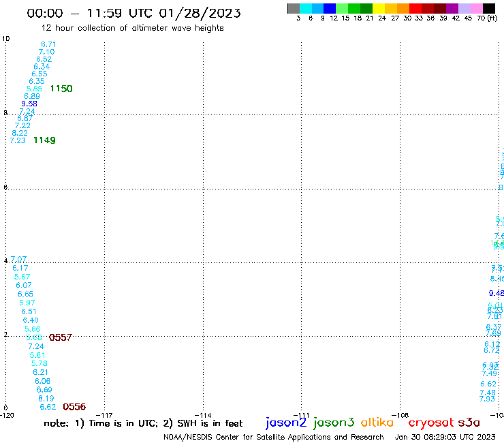The height and width of the screenshot is (443, 504).
Task: Click the longitude axis label -117
Action: 104,415
